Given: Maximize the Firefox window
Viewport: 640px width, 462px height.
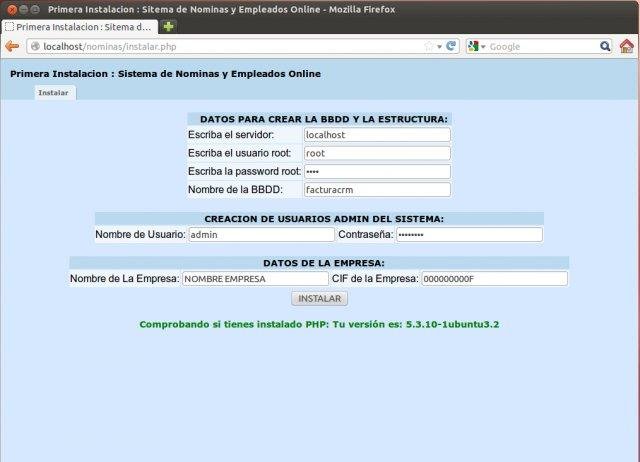Looking at the screenshot, I should [x=36, y=9].
